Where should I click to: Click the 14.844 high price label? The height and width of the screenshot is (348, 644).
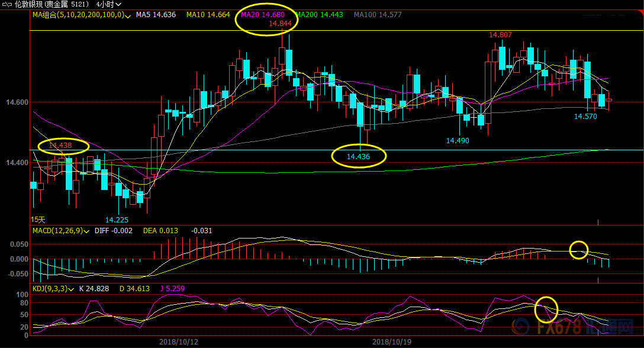(x=280, y=24)
